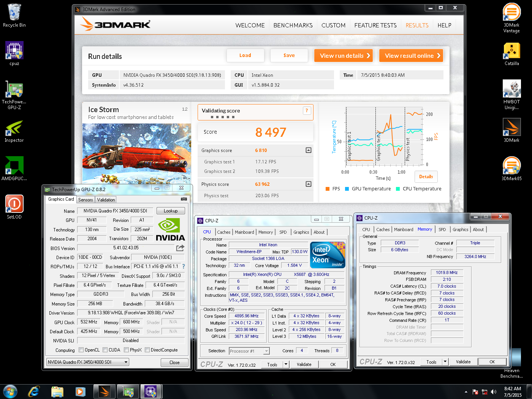Click the green CPU Temperature legend swatch
Viewport: 532px width, 399px height.
(x=398, y=189)
